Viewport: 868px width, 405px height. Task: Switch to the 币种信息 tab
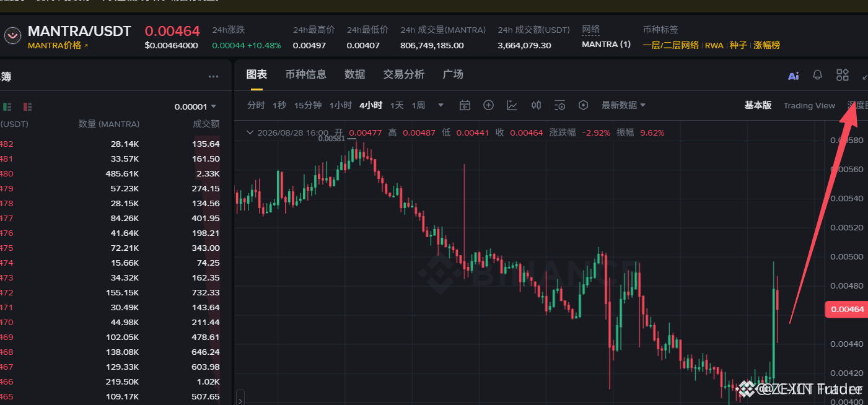[x=305, y=74]
